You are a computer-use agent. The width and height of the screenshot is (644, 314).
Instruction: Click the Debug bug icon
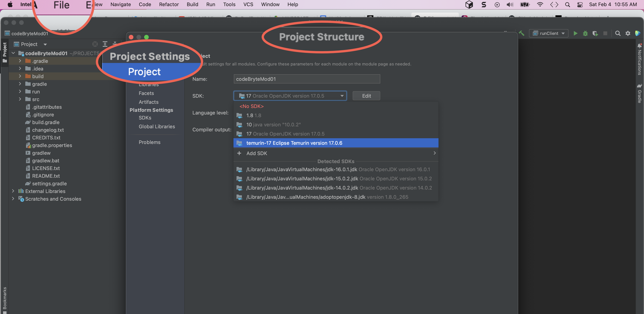tap(585, 34)
